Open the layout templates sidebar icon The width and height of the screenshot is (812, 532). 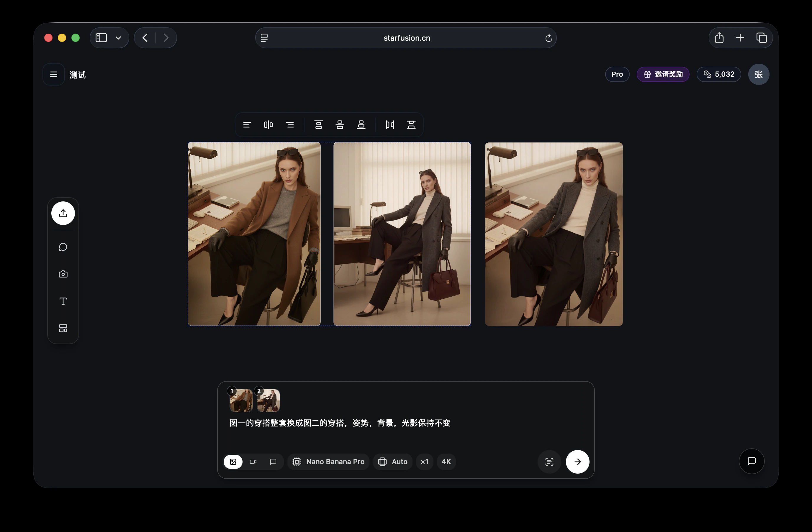click(63, 328)
